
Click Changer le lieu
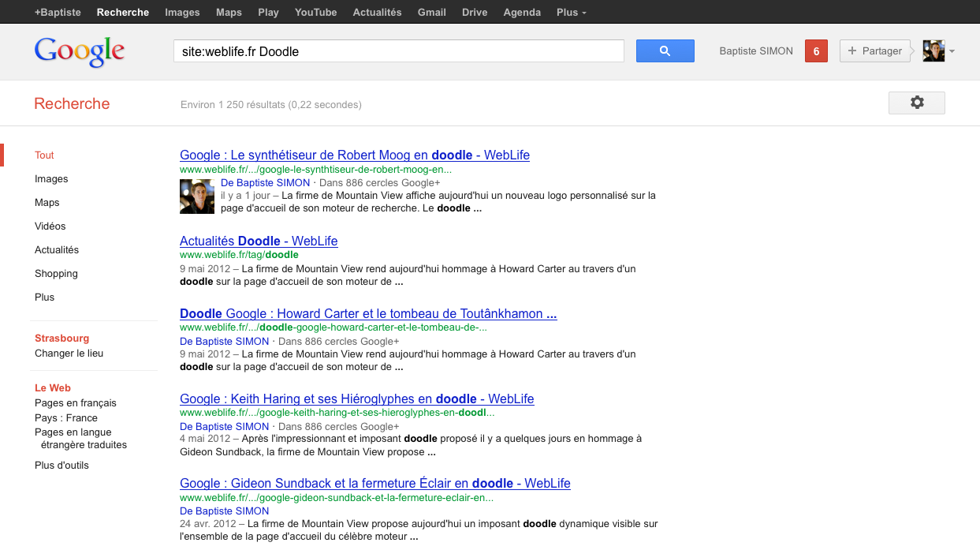69,354
